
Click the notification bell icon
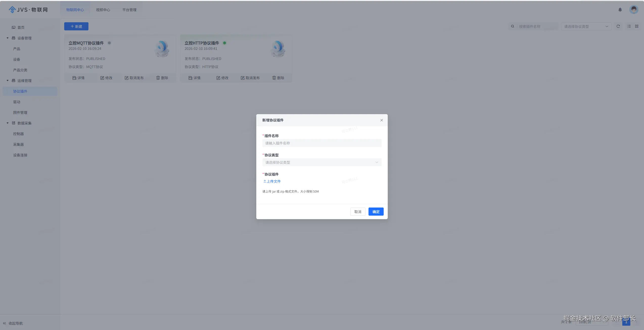pyautogui.click(x=620, y=10)
